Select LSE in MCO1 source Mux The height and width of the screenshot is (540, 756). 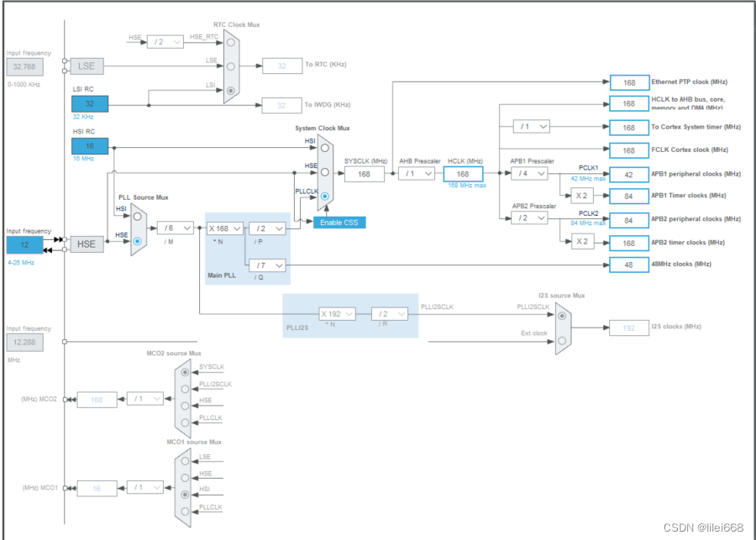tap(185, 461)
